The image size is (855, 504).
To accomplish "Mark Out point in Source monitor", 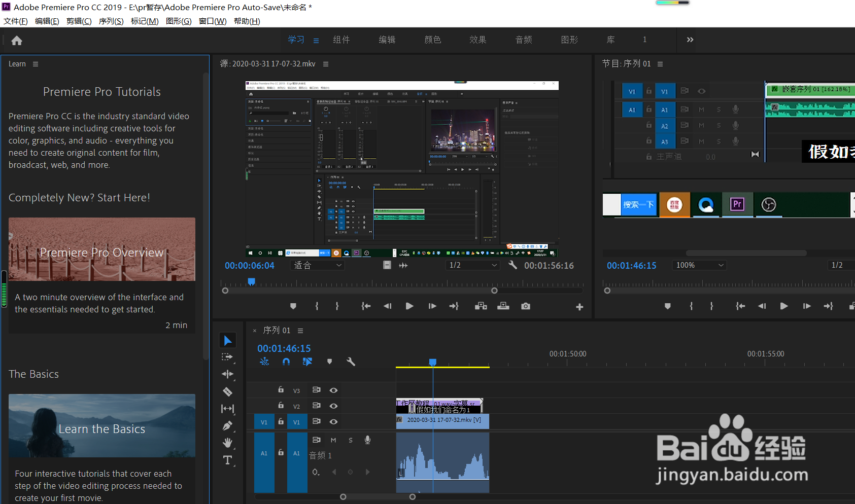I will tap(337, 306).
